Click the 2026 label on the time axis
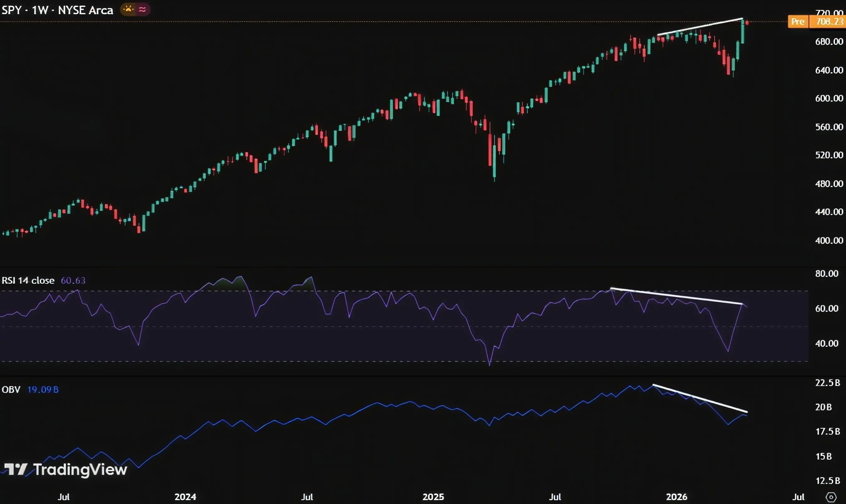Image resolution: width=846 pixels, height=504 pixels. pyautogui.click(x=677, y=497)
